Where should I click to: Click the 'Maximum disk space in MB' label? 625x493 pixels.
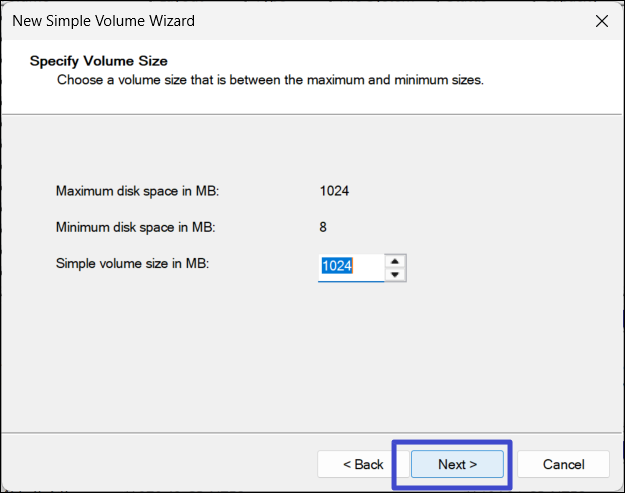pyautogui.click(x=137, y=191)
